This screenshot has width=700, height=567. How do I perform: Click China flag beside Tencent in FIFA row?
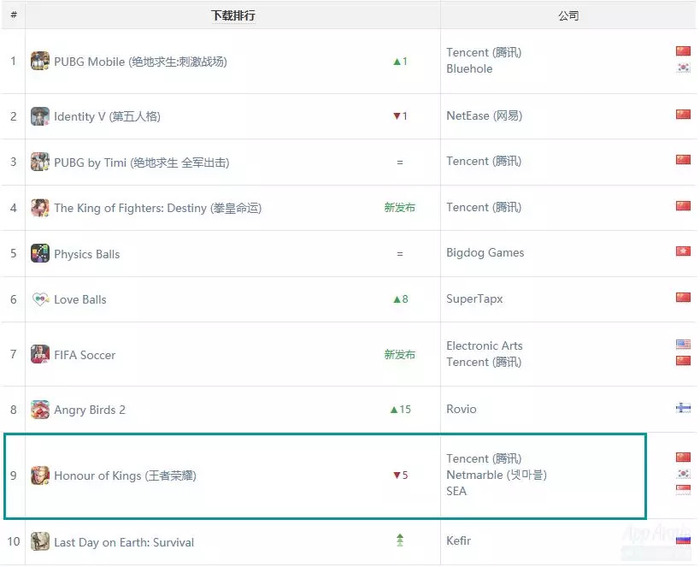[x=683, y=361]
